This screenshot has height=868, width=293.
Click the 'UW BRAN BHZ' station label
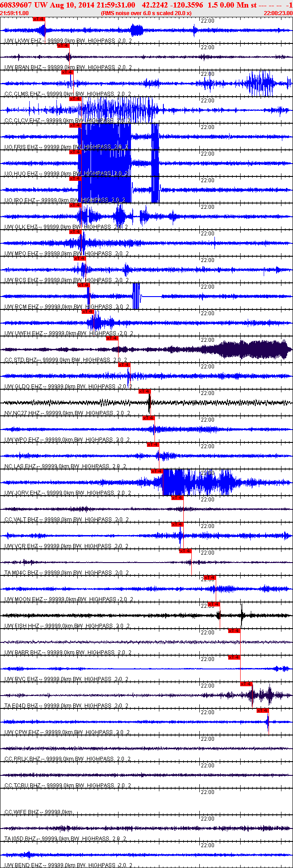click(23, 67)
